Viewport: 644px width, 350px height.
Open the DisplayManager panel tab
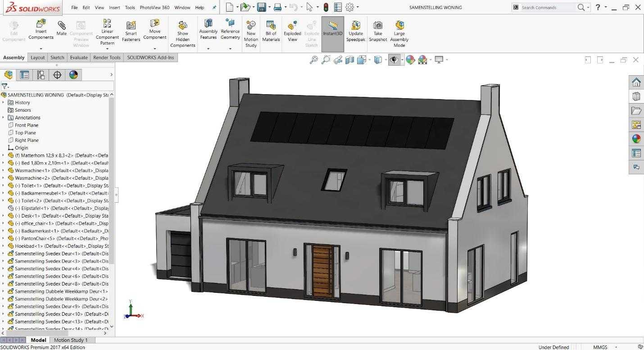click(x=73, y=75)
